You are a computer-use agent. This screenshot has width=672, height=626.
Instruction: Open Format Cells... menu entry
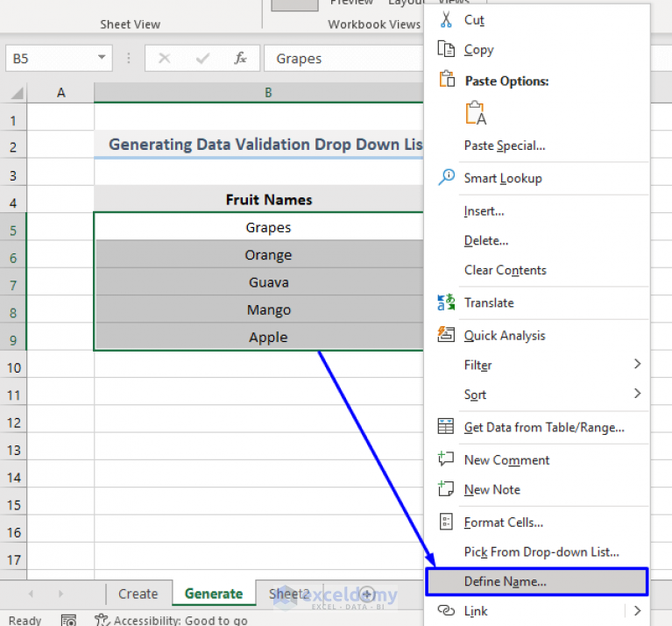[504, 523]
